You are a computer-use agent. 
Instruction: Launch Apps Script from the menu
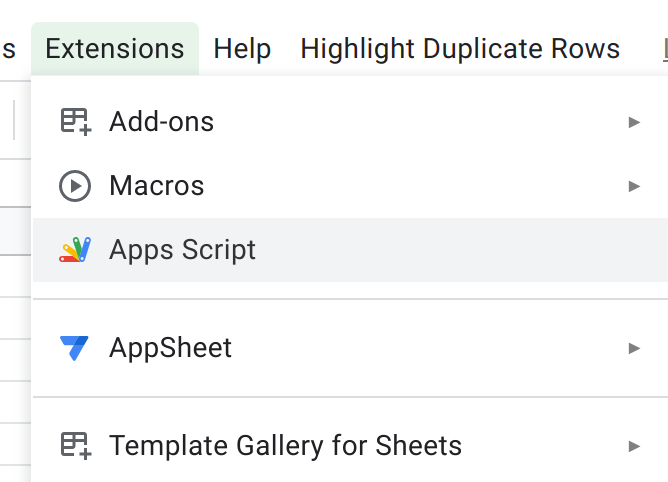183,250
